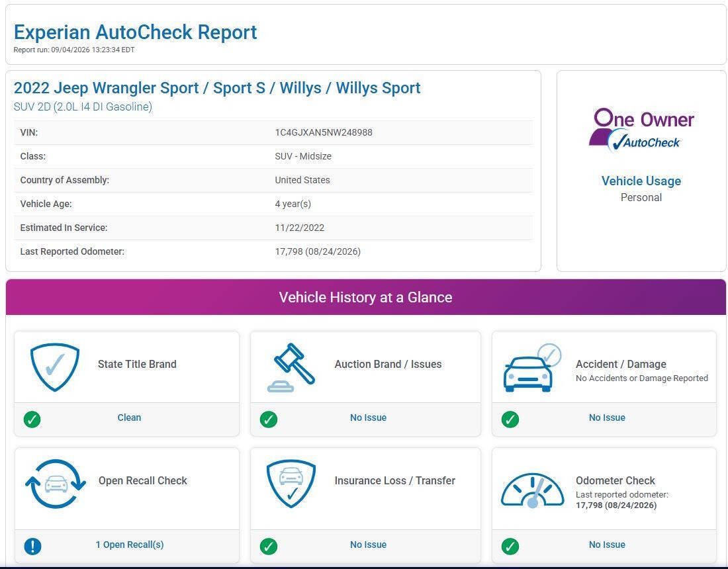Click green checkmark under Odometer Check
This screenshot has height=569, width=728.
click(510, 547)
